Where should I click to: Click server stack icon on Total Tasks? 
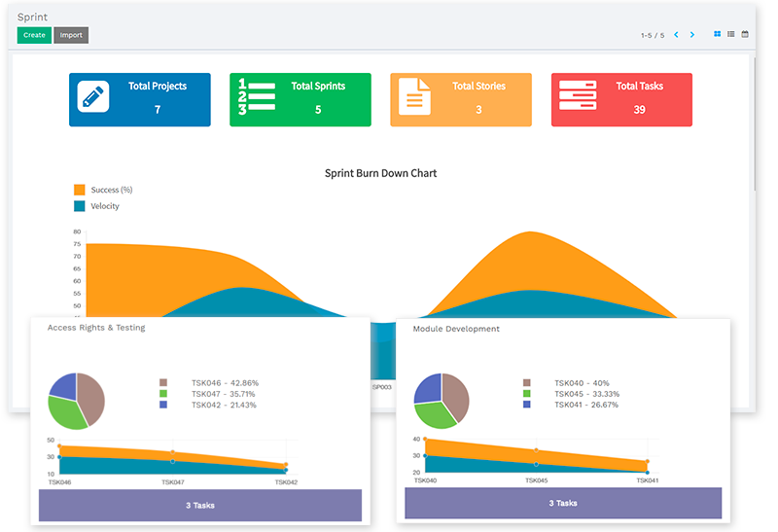tap(578, 95)
